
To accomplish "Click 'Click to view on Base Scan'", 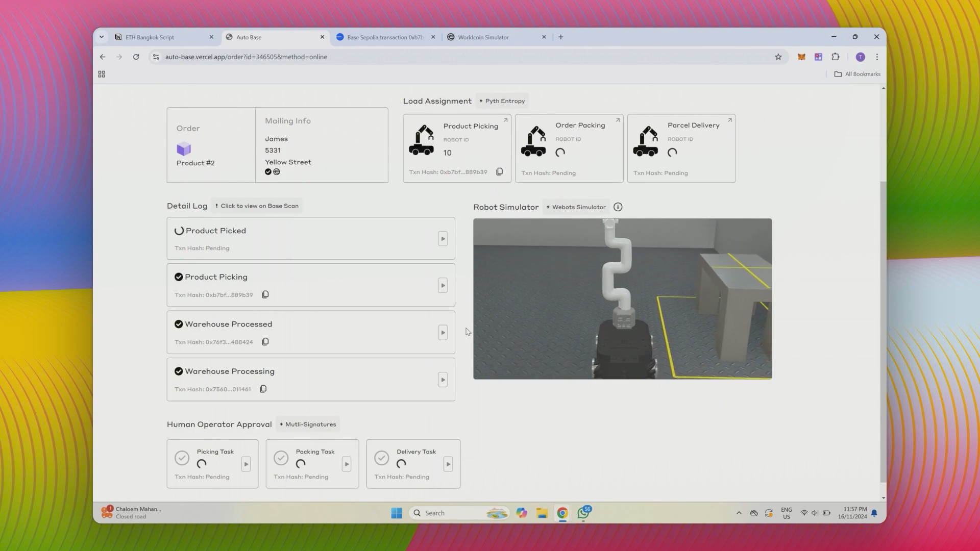I will click(257, 206).
